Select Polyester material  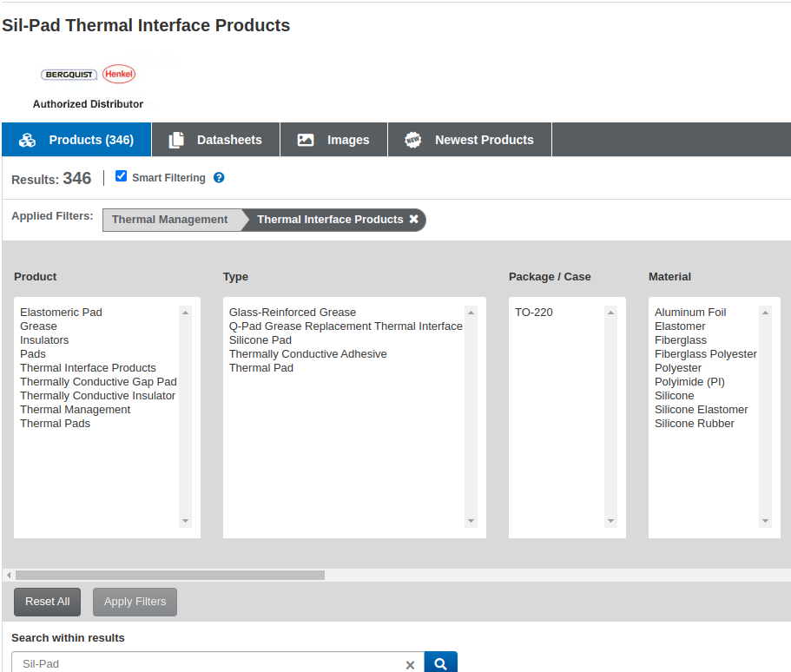pyautogui.click(x=678, y=368)
